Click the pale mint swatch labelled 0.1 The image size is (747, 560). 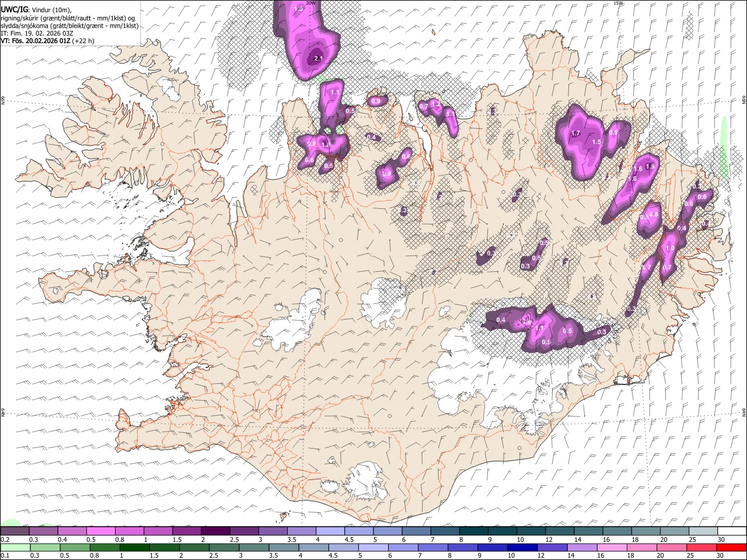coord(16,547)
